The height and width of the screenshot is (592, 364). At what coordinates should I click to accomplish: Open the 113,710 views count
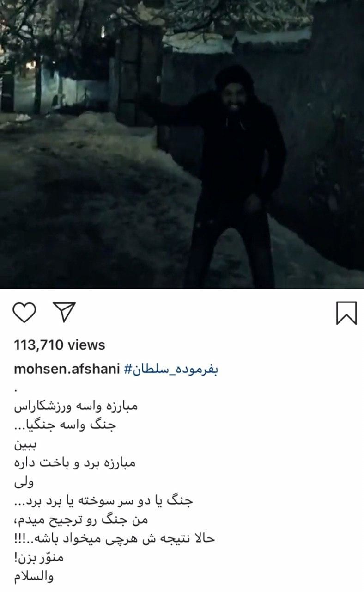click(x=60, y=345)
